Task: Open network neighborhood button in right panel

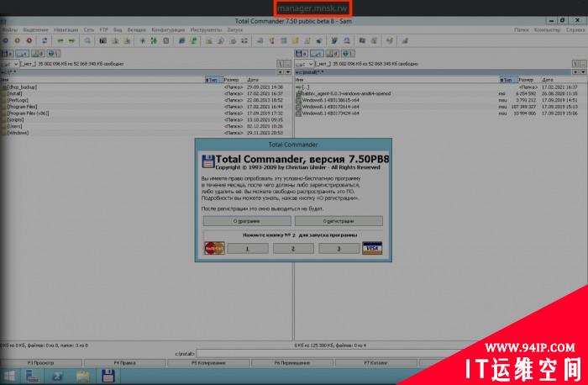Action: [x=348, y=54]
